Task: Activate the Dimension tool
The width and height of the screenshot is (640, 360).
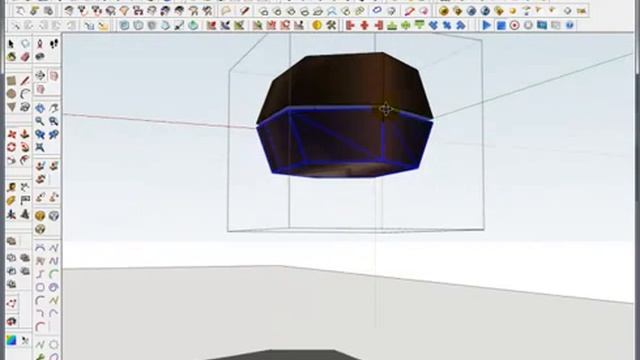Action: pos(25,187)
